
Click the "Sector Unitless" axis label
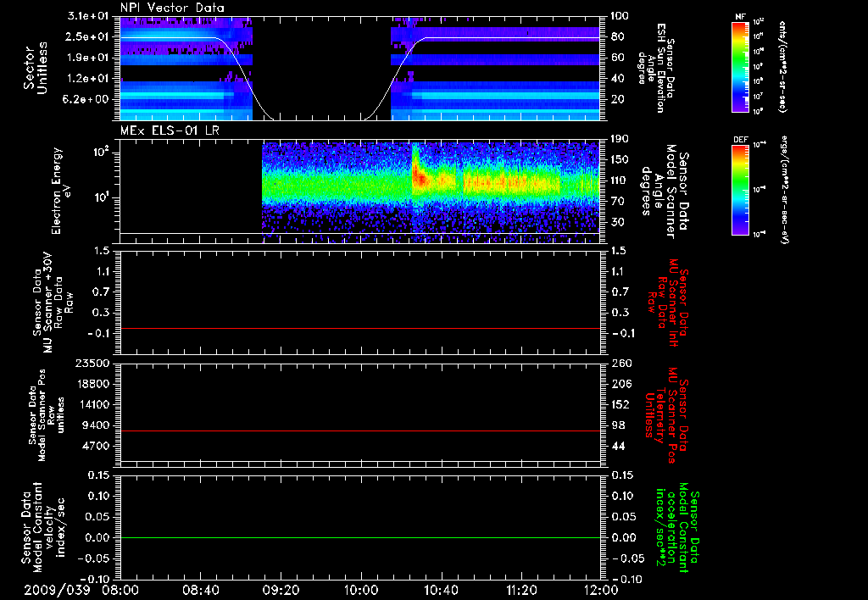click(36, 68)
